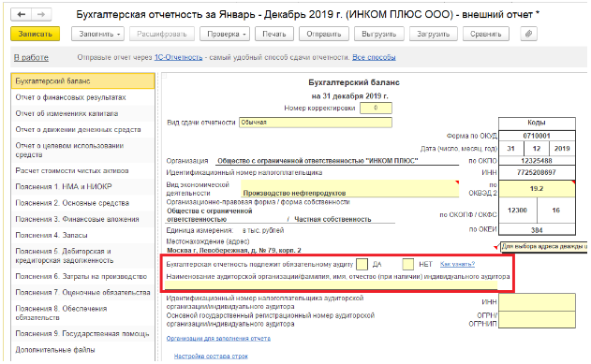
Task: Open Пояснения 3. Финансовые вложения
Action: pyautogui.click(x=83, y=219)
